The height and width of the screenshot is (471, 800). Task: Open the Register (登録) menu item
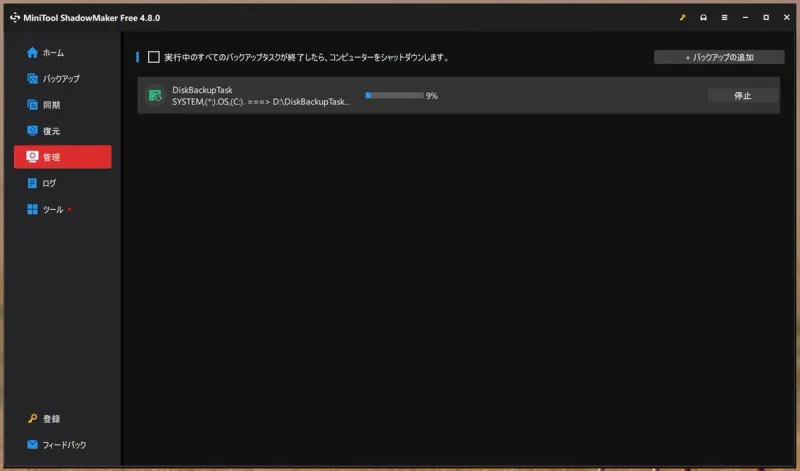(50, 419)
